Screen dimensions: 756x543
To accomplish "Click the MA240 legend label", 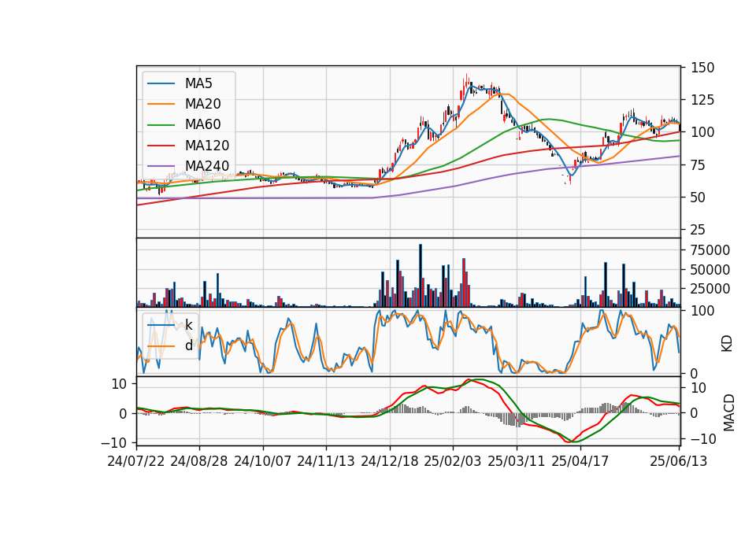I will click(x=207, y=166).
